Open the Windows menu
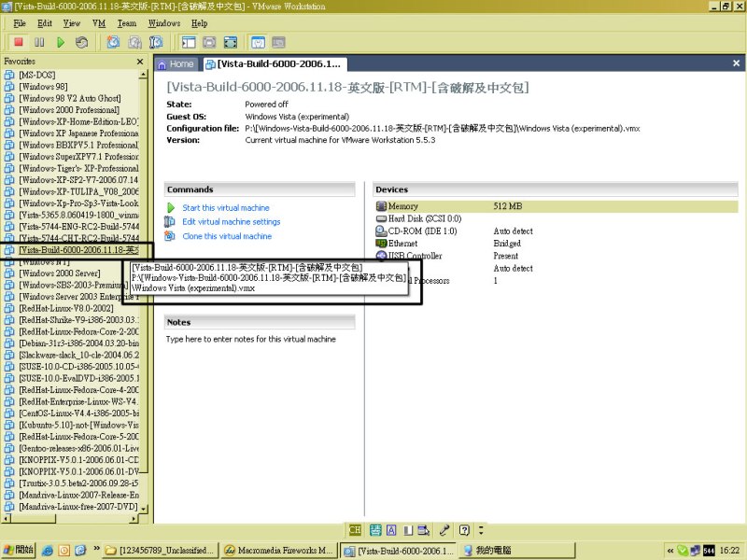The height and width of the screenshot is (560, 747). tap(164, 23)
